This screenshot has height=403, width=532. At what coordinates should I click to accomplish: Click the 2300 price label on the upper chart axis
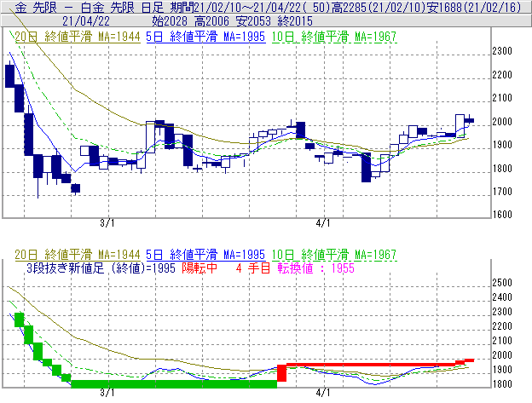click(x=502, y=51)
